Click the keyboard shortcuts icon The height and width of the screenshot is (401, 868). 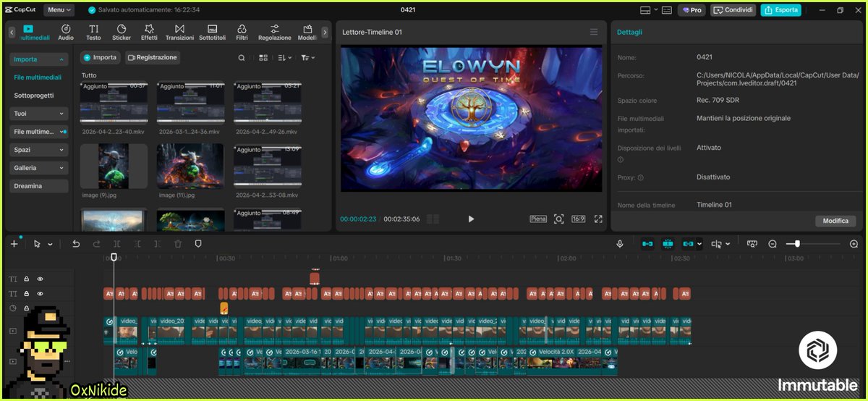pyautogui.click(x=667, y=10)
